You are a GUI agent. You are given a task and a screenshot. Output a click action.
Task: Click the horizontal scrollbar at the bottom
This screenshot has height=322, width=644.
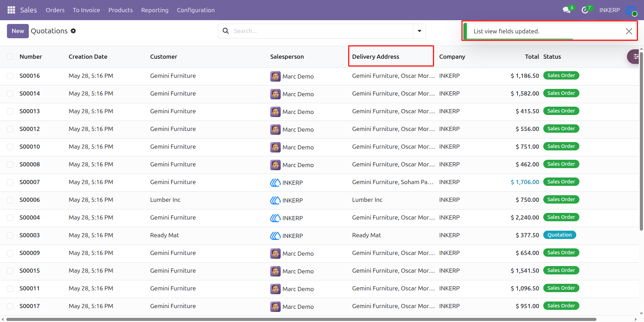(301, 319)
